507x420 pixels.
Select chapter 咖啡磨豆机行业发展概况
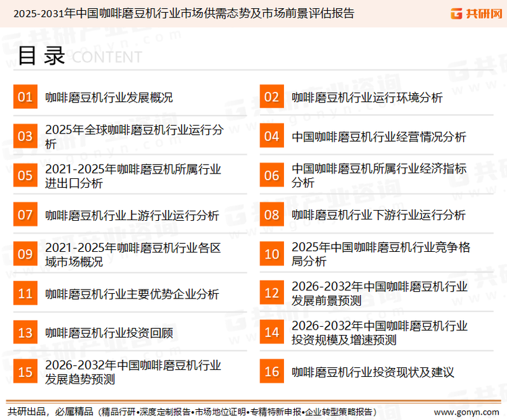point(109,97)
